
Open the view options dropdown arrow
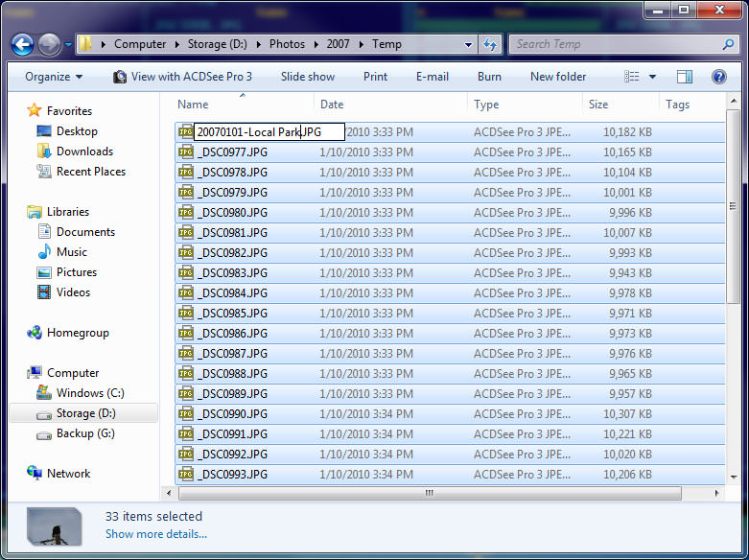pos(652,77)
